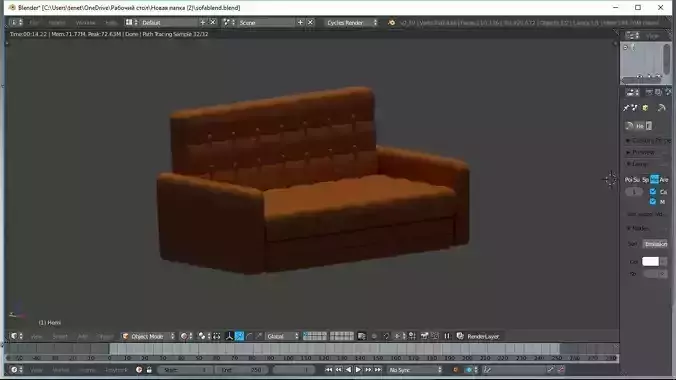The image size is (676, 380).
Task: Open the viewport Select menu
Action: [x=60, y=336]
